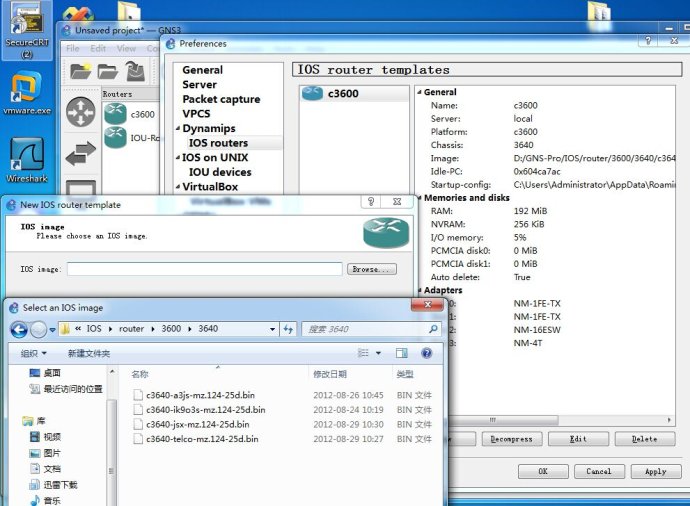Click the Back arrow in Select an IOS image

[19, 329]
